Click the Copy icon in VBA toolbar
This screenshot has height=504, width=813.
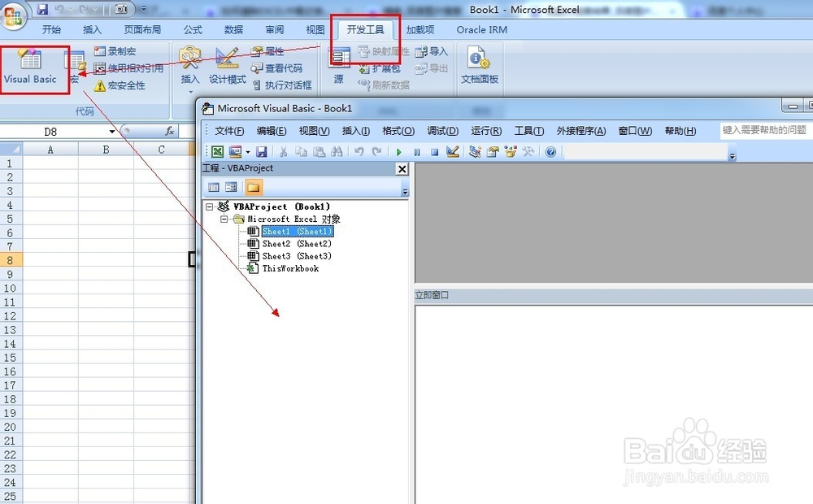(302, 151)
